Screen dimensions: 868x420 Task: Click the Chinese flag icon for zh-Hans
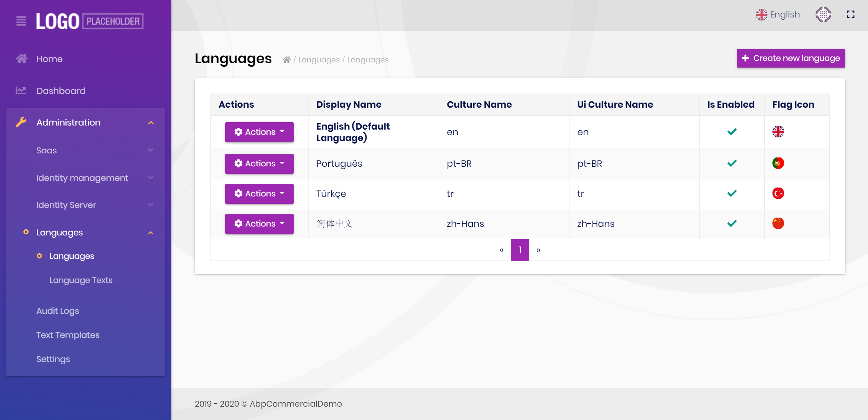pos(778,223)
